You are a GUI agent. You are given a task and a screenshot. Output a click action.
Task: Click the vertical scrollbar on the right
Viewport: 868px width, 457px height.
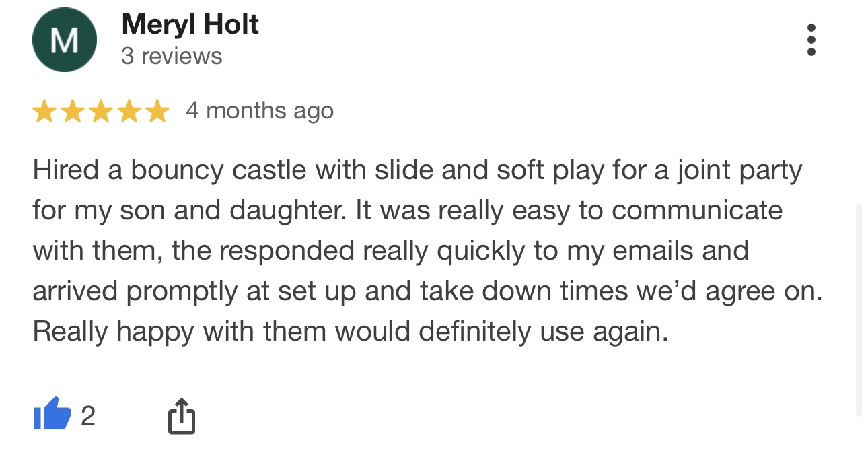(859, 310)
